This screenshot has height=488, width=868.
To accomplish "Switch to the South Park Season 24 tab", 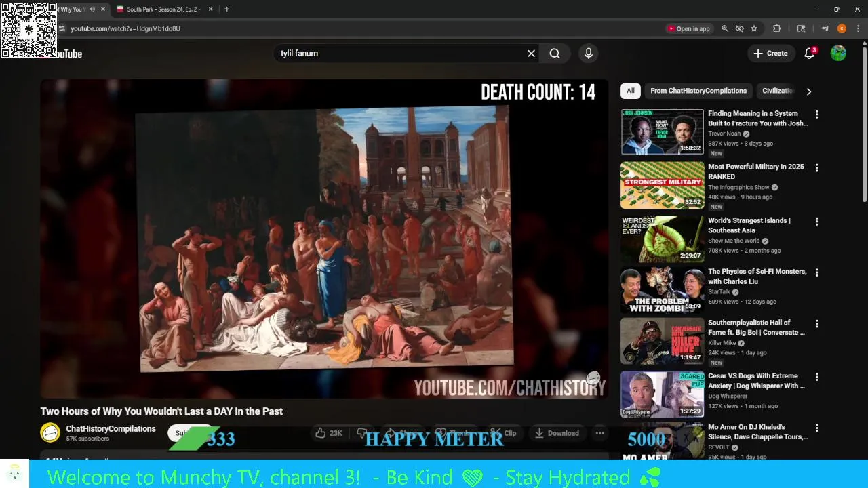I will pyautogui.click(x=163, y=9).
